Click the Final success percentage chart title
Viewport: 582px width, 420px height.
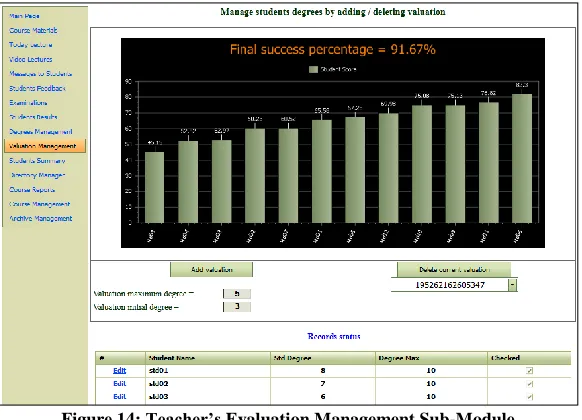[333, 49]
